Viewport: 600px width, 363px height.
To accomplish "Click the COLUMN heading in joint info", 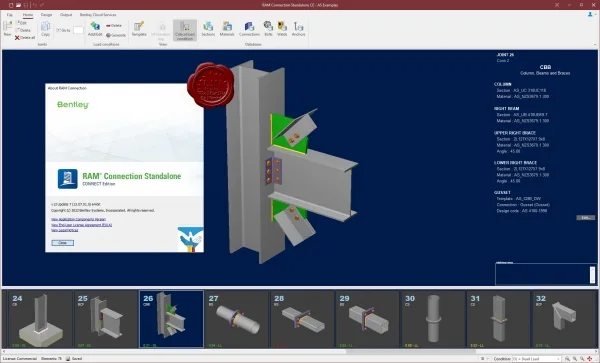I will point(502,84).
